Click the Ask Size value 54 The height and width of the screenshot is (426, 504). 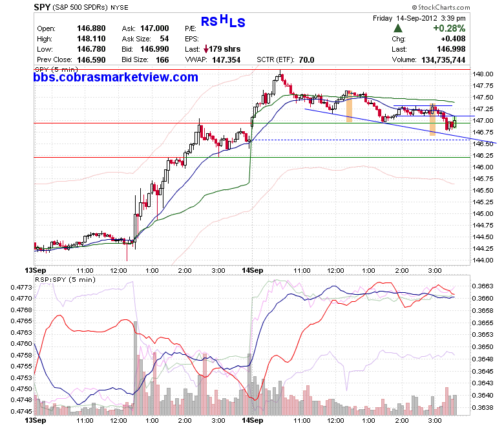(x=164, y=39)
